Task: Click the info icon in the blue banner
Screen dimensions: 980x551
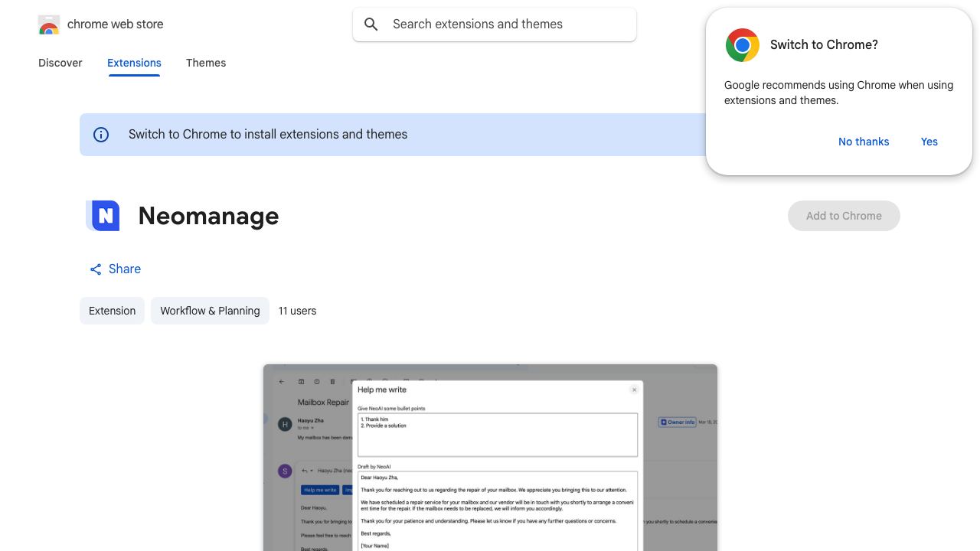Action: pyautogui.click(x=101, y=135)
